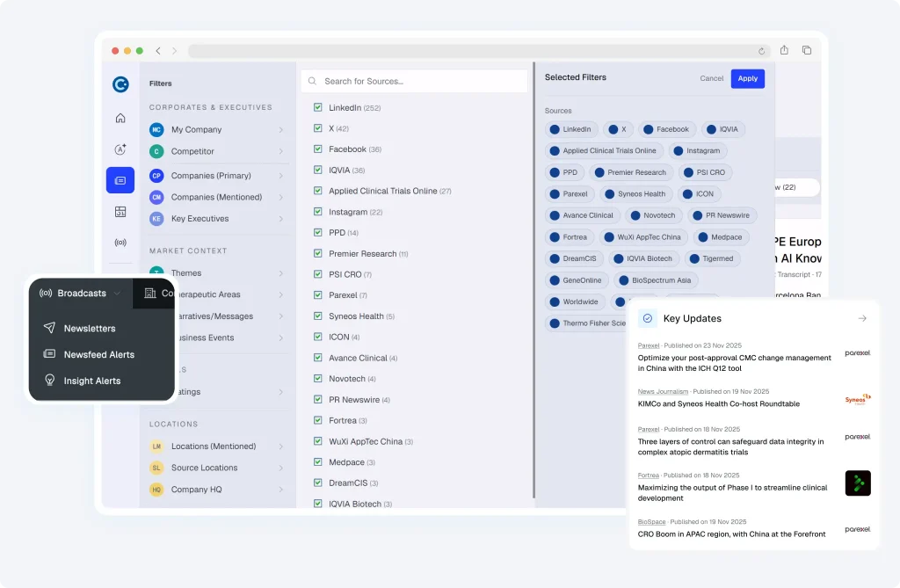Apply the selected filters
900x588 pixels.
click(747, 79)
